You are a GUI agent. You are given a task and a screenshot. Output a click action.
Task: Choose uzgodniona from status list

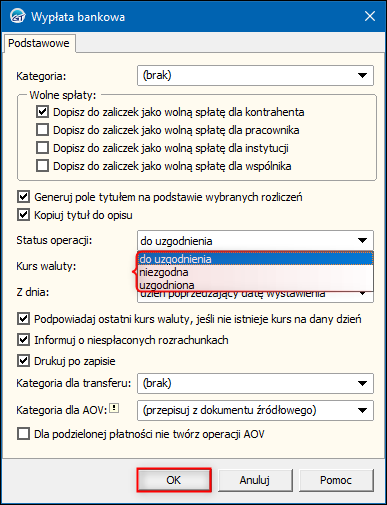[255, 285]
